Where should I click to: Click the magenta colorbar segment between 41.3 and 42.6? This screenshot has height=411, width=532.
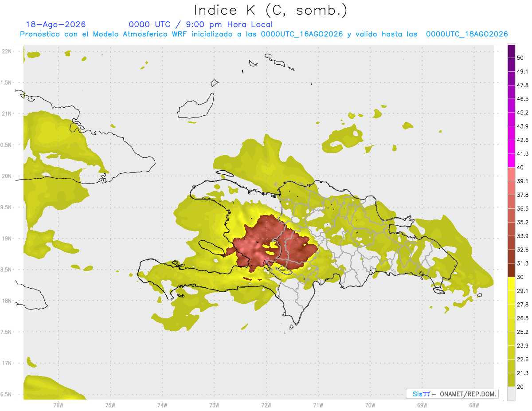click(511, 147)
